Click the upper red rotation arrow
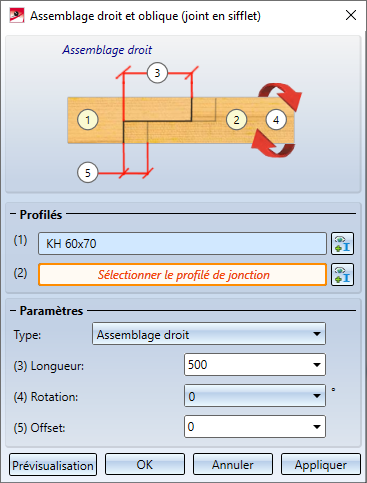Image resolution: width=367 pixels, height=483 pixels. (x=280, y=97)
